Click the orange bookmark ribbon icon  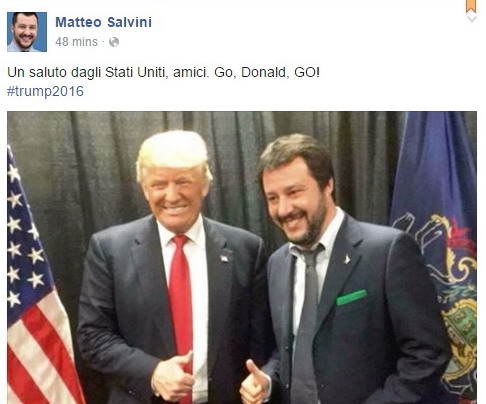[471, 6]
